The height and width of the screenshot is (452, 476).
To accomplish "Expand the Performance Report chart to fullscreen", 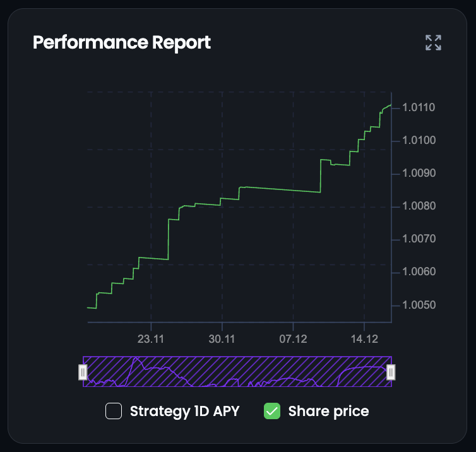I will tap(433, 43).
